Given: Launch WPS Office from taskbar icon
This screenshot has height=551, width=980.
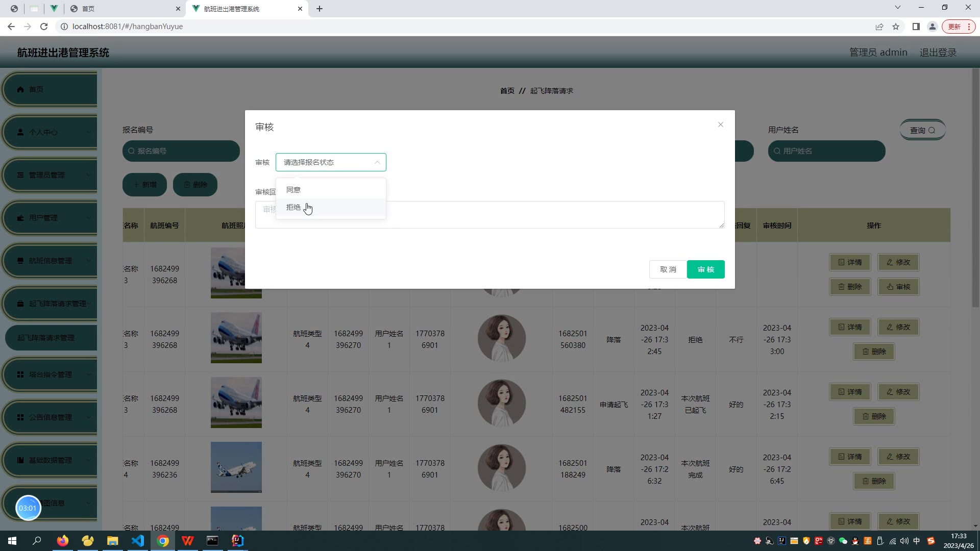Looking at the screenshot, I should click(187, 541).
